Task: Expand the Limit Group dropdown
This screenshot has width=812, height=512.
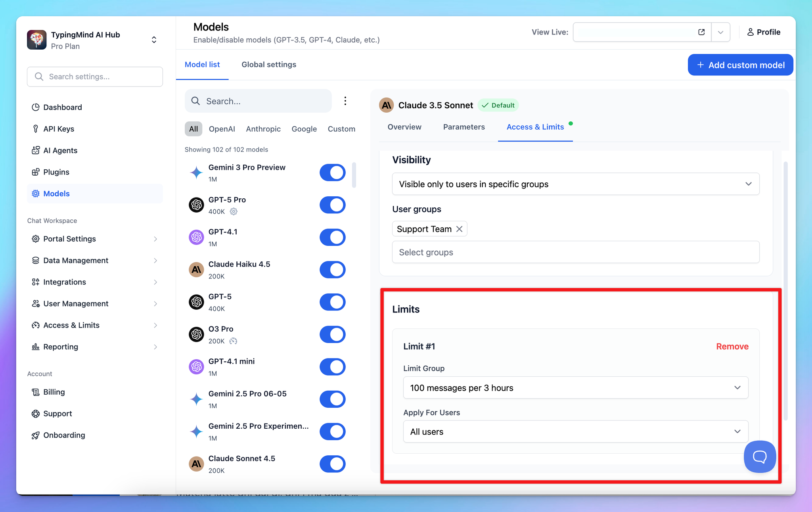Action: [x=575, y=388]
